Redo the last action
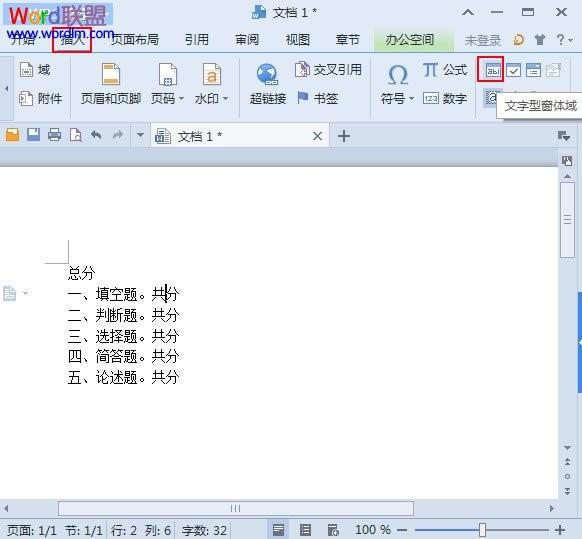 coord(118,135)
